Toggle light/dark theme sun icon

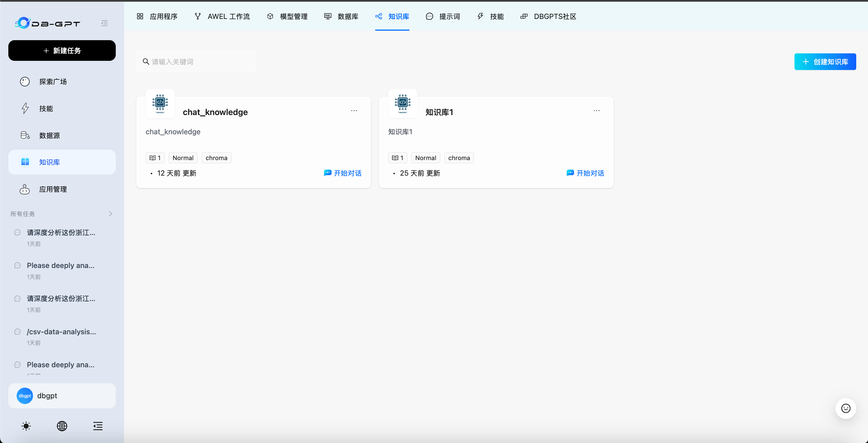[x=26, y=426]
